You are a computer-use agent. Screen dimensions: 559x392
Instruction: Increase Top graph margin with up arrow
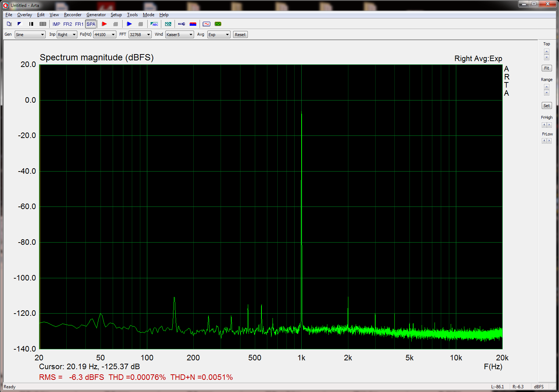click(546, 52)
